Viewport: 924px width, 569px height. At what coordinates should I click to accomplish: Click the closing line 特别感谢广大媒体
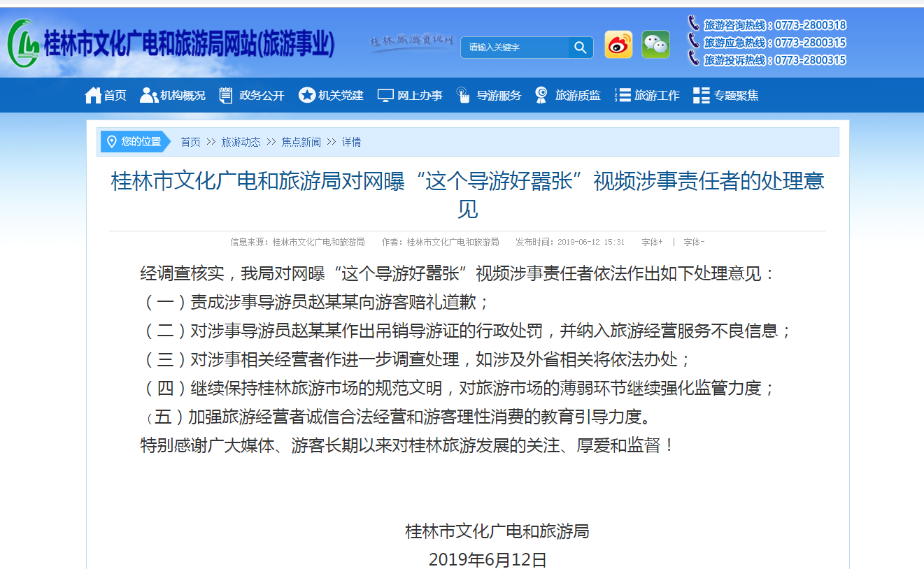click(x=408, y=445)
